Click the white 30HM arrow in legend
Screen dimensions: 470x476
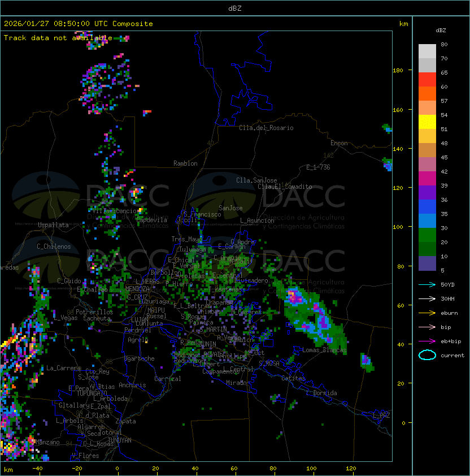[427, 298]
